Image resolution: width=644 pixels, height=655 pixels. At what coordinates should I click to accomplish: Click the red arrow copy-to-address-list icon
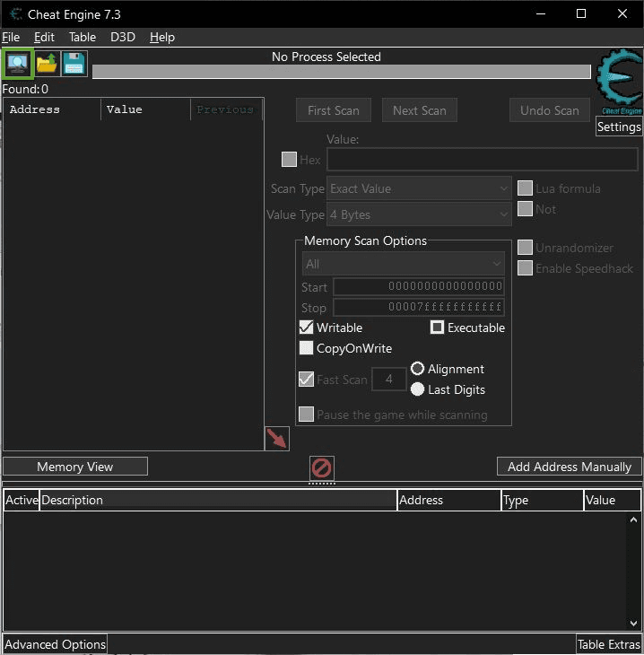pos(277,439)
